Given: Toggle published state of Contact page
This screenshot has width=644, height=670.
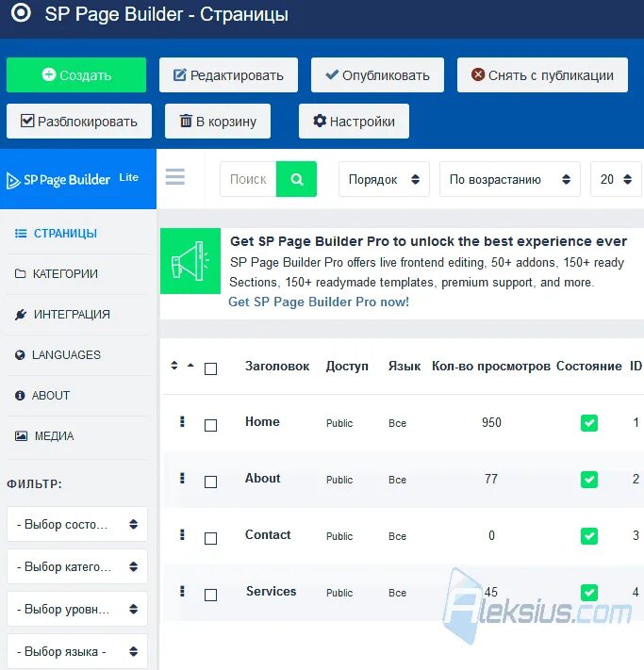Looking at the screenshot, I should [x=588, y=536].
